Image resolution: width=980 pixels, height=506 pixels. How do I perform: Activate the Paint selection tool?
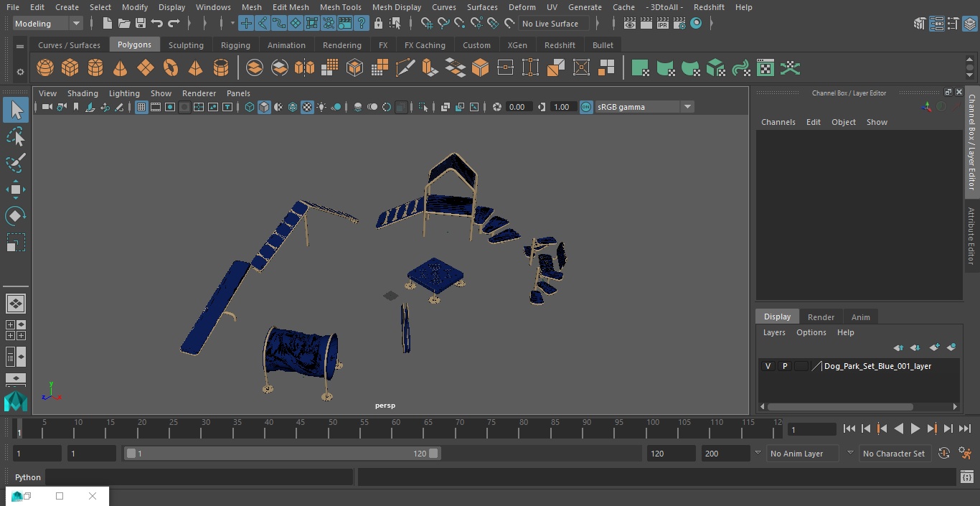[x=16, y=163]
